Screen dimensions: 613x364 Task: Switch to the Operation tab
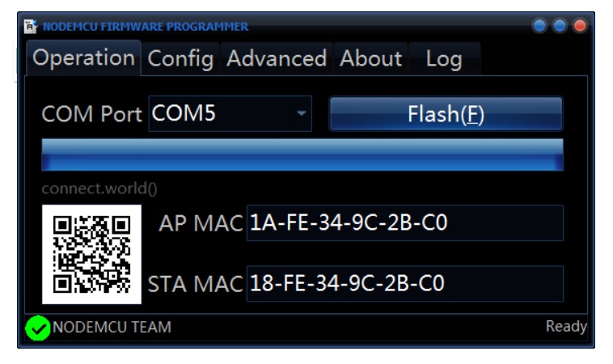coord(84,58)
